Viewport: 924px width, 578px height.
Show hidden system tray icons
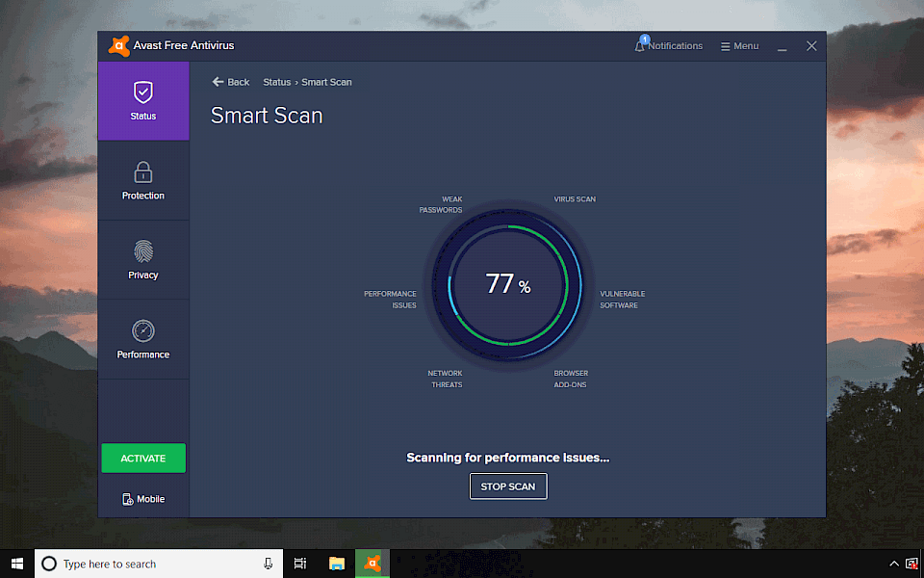tap(894, 564)
